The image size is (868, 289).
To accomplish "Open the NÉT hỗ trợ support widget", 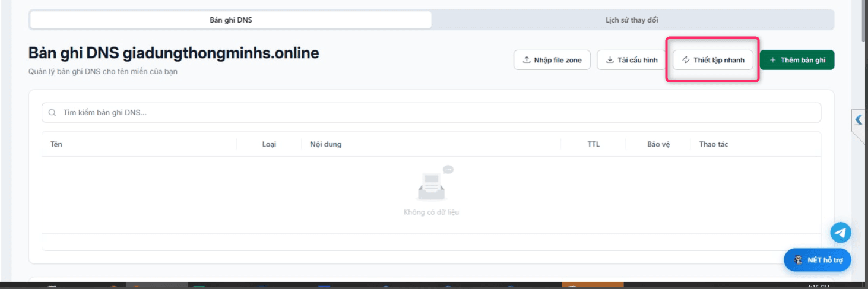I will click(x=818, y=260).
